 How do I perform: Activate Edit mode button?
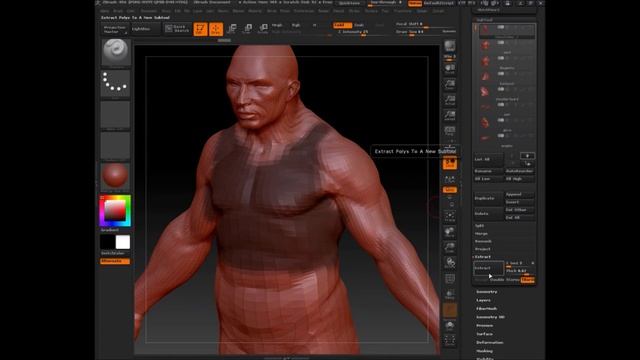click(200, 29)
